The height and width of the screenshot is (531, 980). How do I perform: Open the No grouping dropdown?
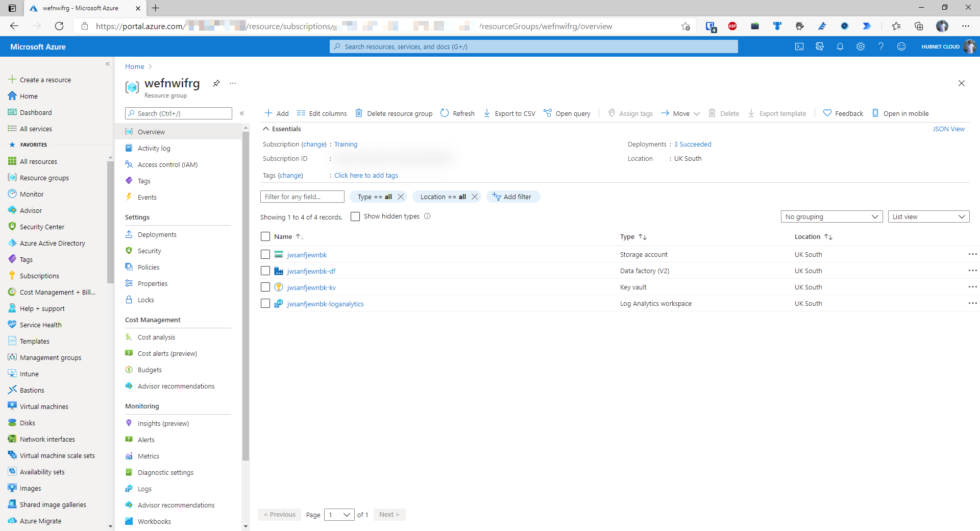coord(831,216)
